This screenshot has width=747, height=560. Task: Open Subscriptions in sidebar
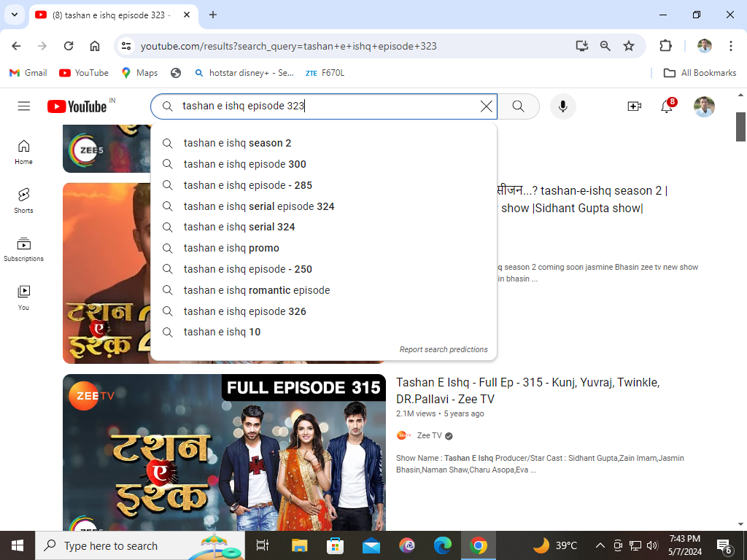[x=24, y=249]
